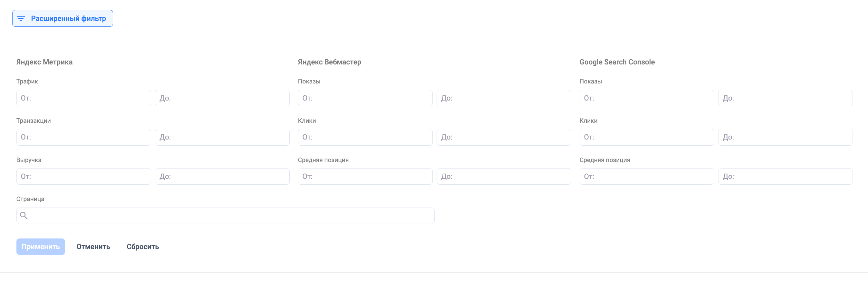Focus Google Search Console Клики 'От' field

pyautogui.click(x=647, y=137)
